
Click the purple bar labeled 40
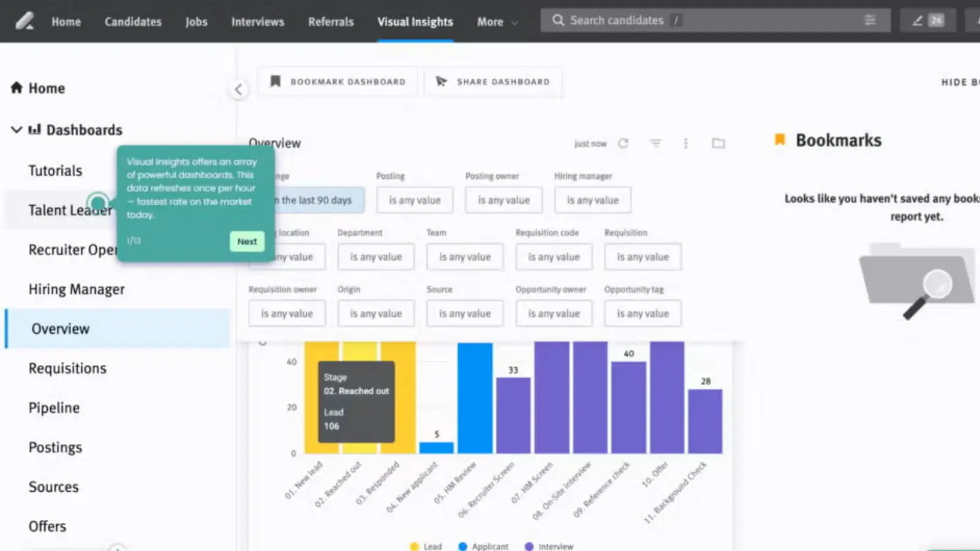pyautogui.click(x=628, y=407)
